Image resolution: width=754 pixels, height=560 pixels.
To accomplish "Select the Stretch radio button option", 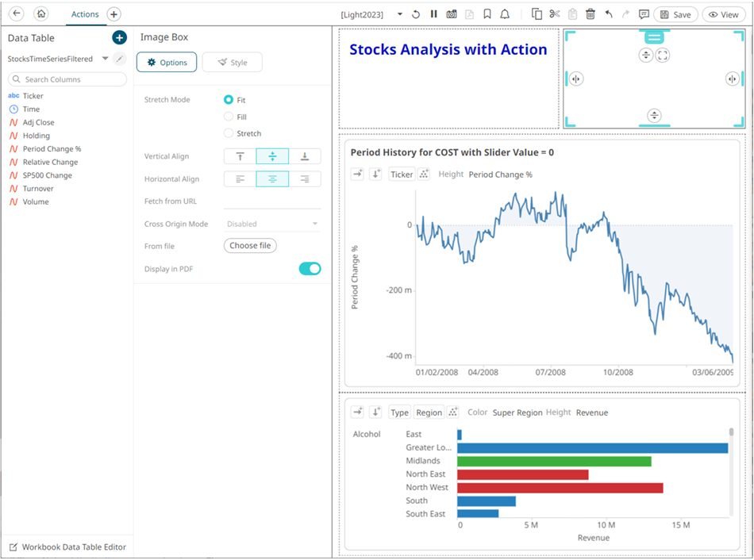I will [229, 133].
